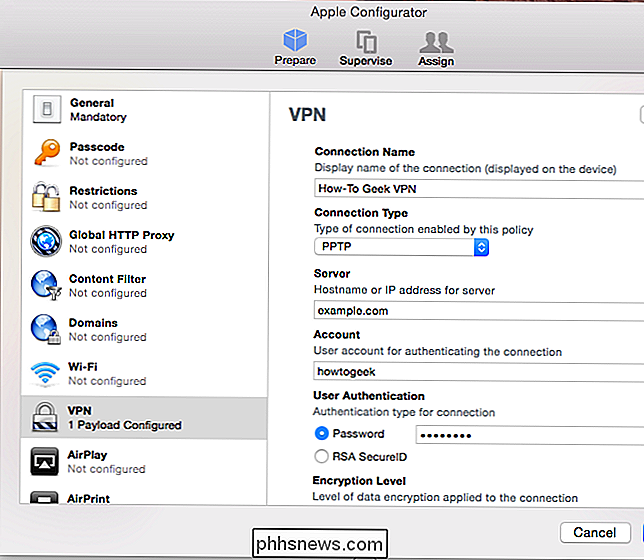Click the password entry field

click(x=530, y=435)
